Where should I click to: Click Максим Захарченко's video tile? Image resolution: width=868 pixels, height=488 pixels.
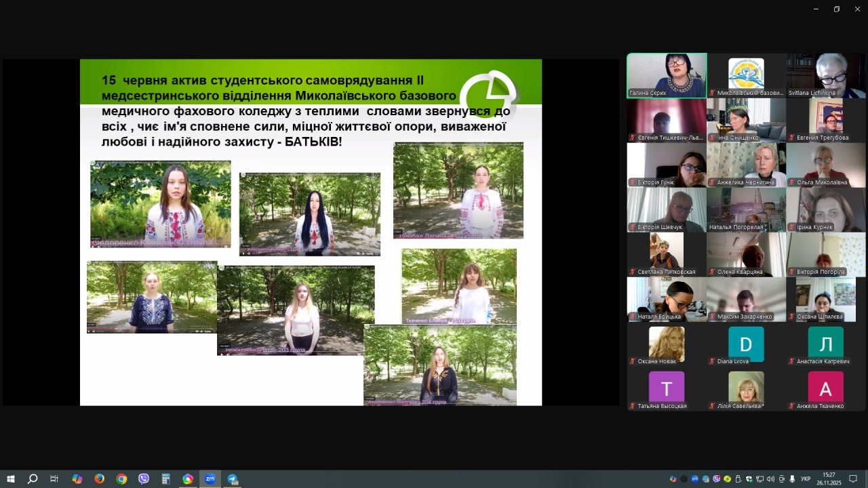[746, 300]
